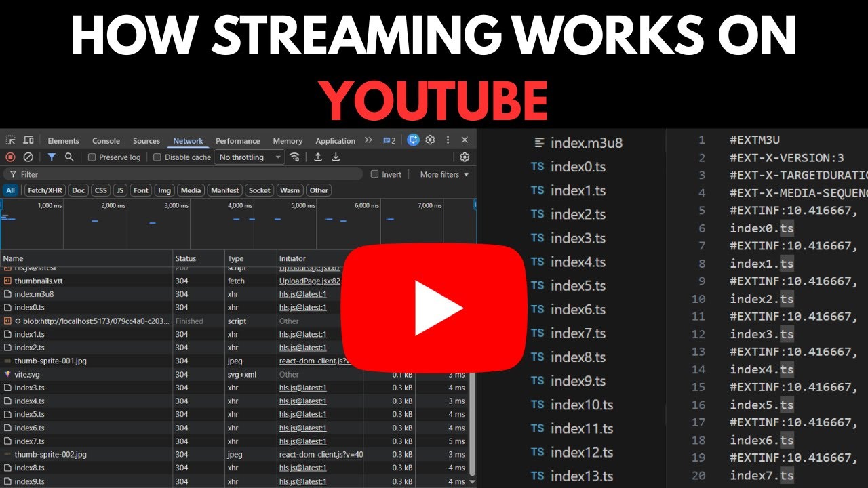
Task: Click the TS icon beside index0.ts
Action: coord(538,166)
